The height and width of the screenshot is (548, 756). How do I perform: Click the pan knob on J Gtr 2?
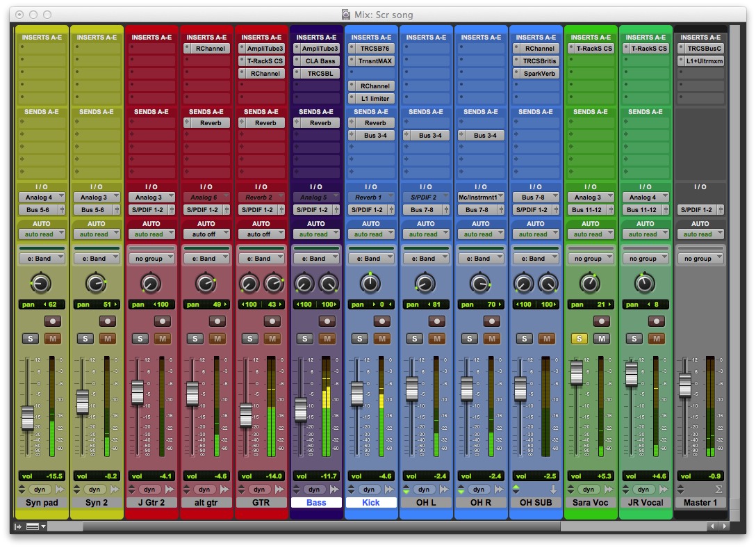coord(151,284)
